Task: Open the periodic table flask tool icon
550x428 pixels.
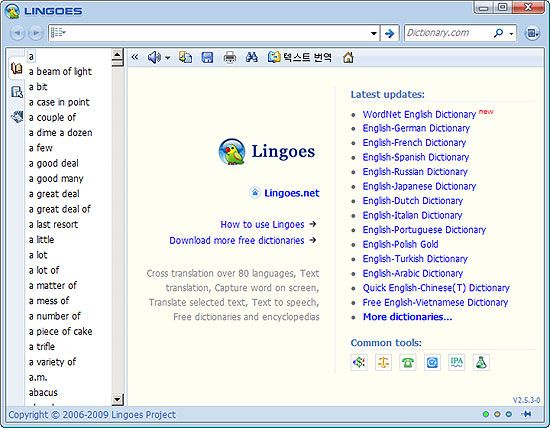Action: pyautogui.click(x=481, y=362)
